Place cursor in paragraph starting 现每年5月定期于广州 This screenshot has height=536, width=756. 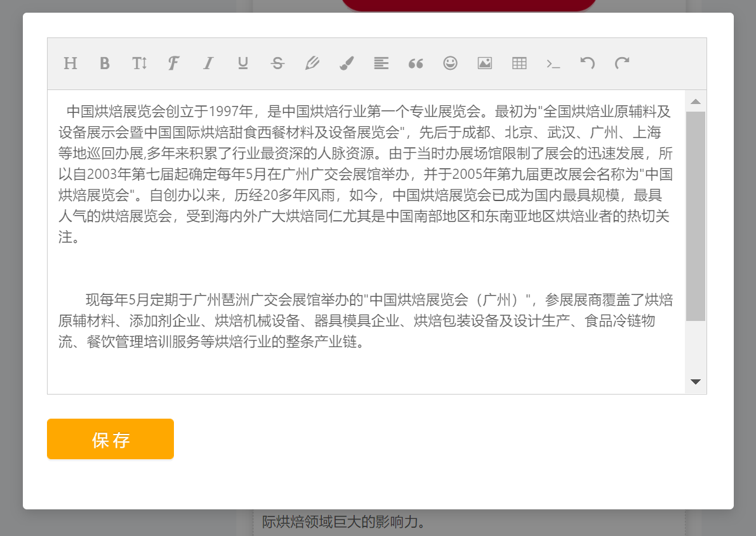click(x=366, y=320)
